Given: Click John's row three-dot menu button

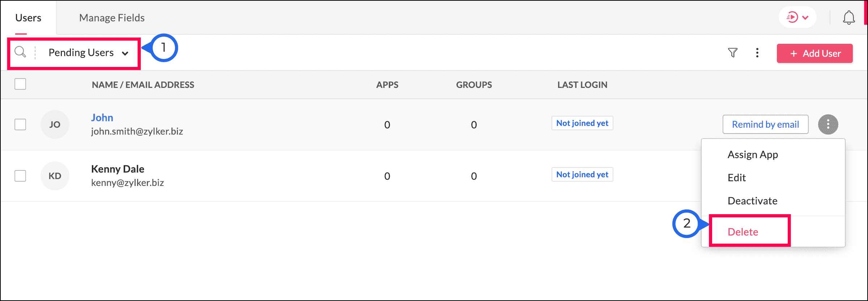Looking at the screenshot, I should coord(828,124).
